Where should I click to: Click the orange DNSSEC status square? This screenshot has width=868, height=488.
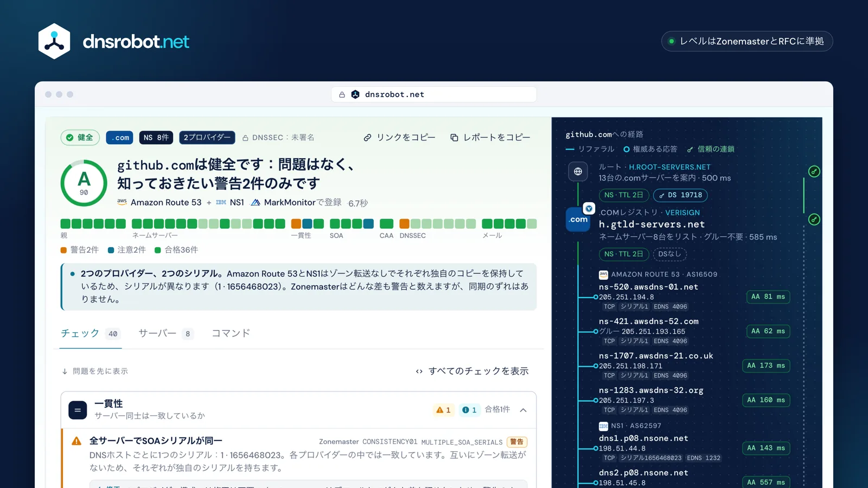tap(404, 223)
